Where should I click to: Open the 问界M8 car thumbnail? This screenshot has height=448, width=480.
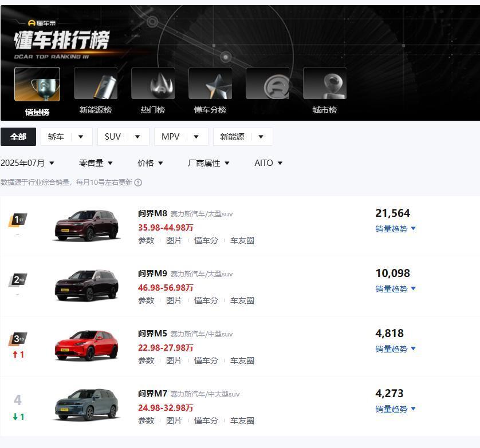86,225
